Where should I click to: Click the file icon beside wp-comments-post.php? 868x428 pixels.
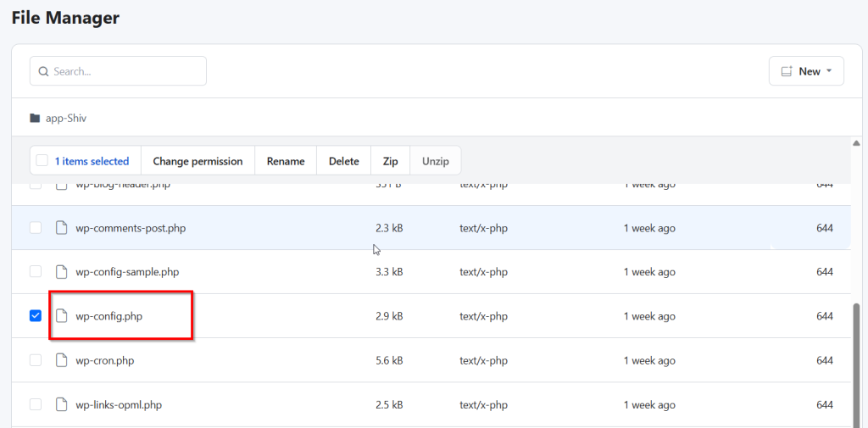coord(61,228)
